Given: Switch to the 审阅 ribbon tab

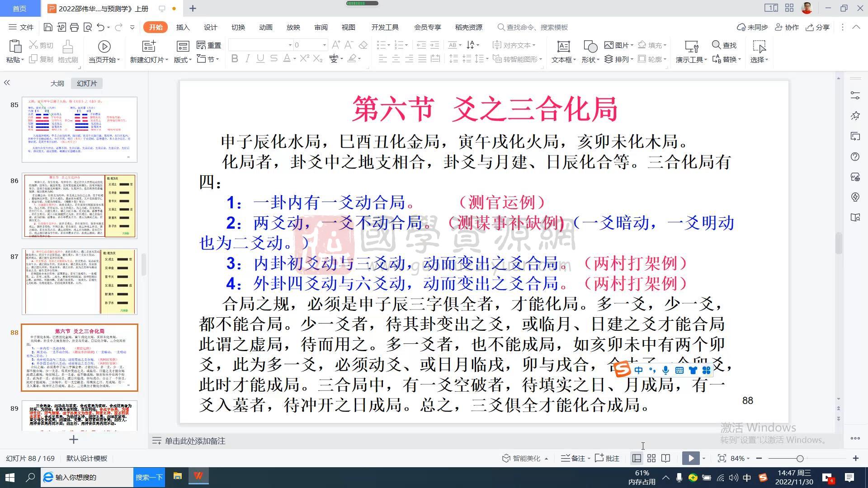Looking at the screenshot, I should 321,27.
